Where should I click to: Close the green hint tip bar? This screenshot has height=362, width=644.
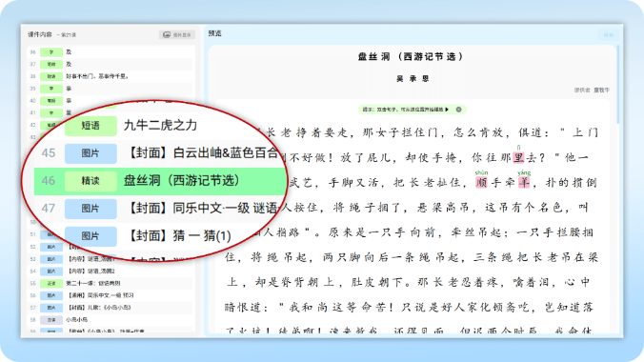459,110
